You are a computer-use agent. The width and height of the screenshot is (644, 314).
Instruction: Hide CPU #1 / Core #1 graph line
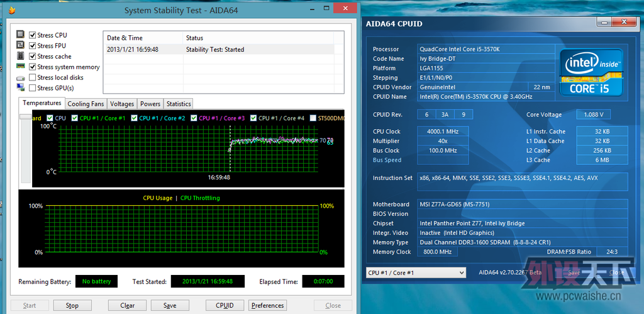pos(74,118)
